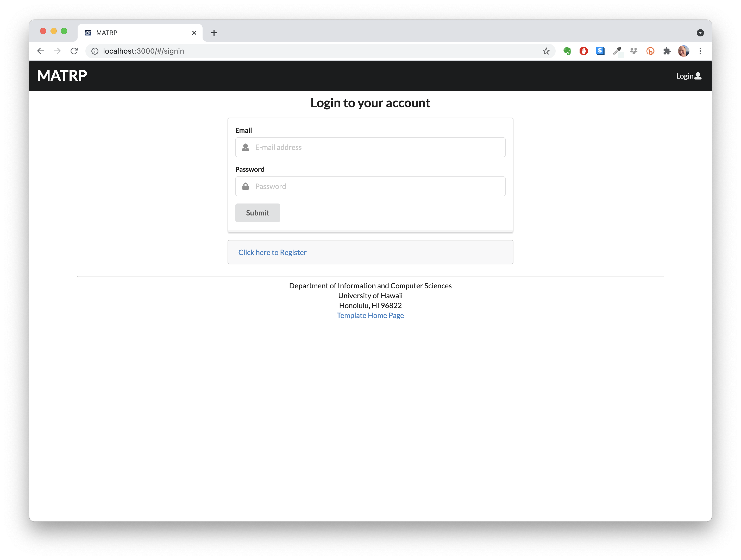Viewport: 741px width, 560px height.
Task: Open Chrome three-dot menu
Action: point(700,51)
